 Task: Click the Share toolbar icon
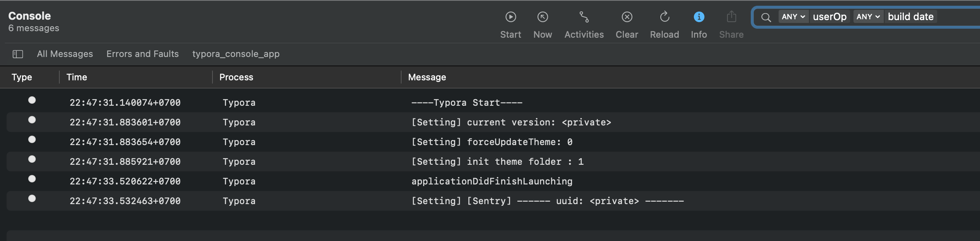click(731, 25)
